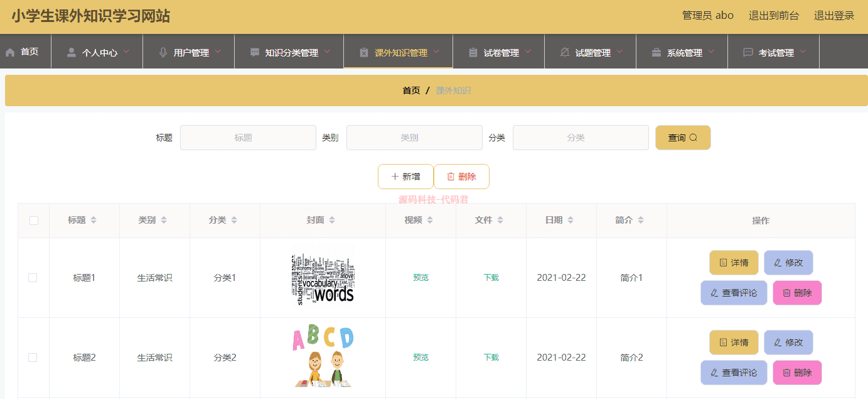
Task: Click the trash icon in 标题2 删除 button
Action: pyautogui.click(x=787, y=373)
